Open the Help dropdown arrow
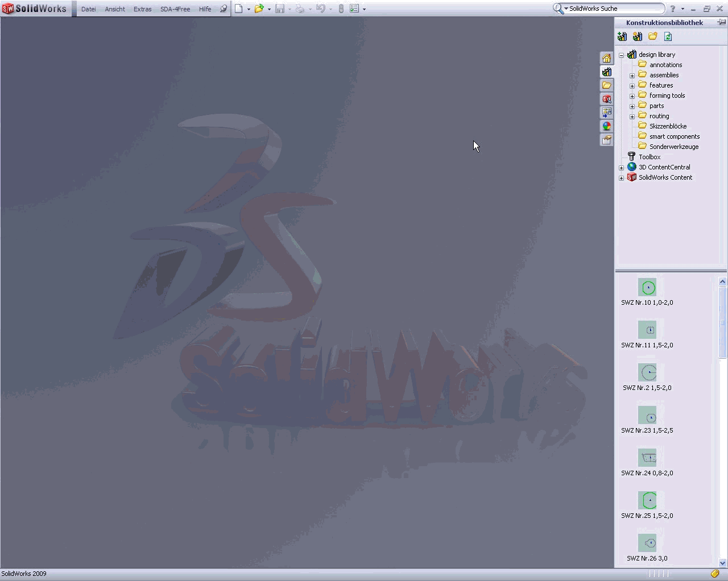The width and height of the screenshot is (728, 581). [x=682, y=9]
